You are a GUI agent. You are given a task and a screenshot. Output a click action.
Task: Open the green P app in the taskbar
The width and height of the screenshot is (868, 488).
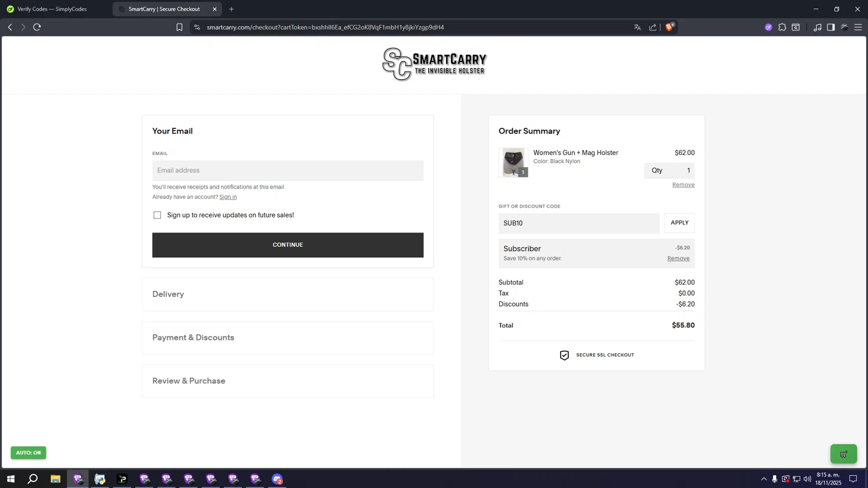tap(122, 479)
